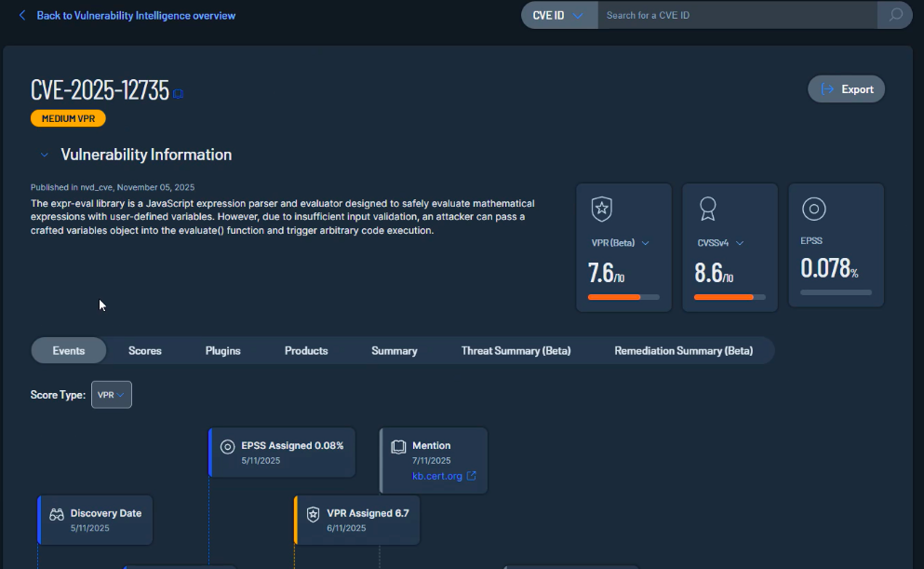Viewport: 924px width, 569px height.
Task: Collapse the Vulnerability Information section
Action: (44, 155)
